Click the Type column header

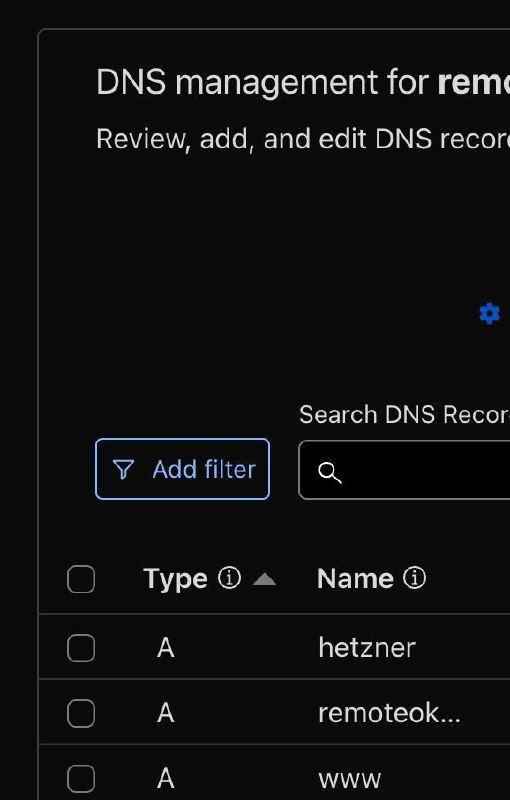[175, 579]
